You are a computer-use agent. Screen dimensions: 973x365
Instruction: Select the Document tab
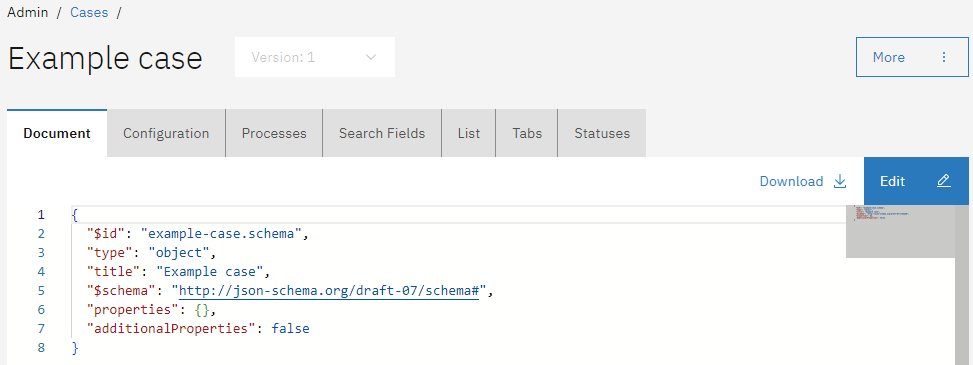point(57,133)
